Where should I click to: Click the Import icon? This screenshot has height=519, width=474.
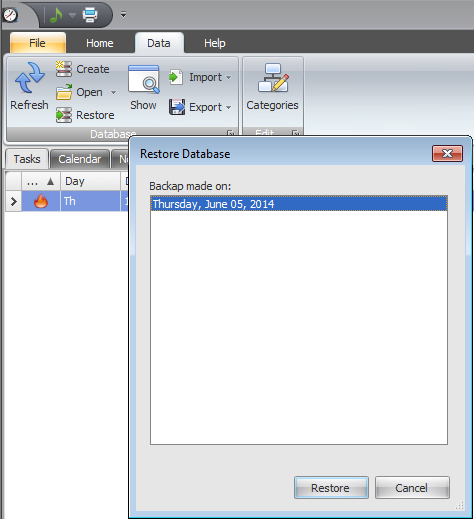[x=176, y=77]
